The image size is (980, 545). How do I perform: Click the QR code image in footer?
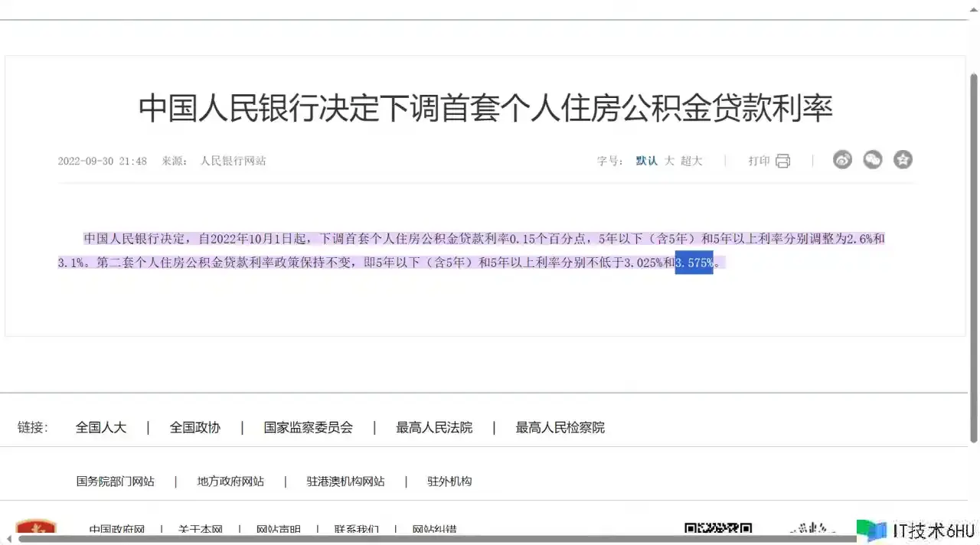[717, 528]
